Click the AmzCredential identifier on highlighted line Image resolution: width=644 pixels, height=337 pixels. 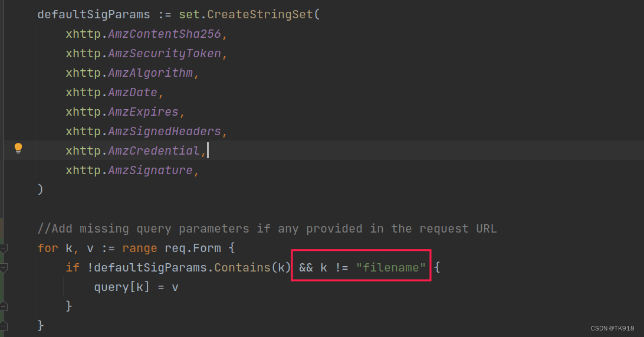153,151
